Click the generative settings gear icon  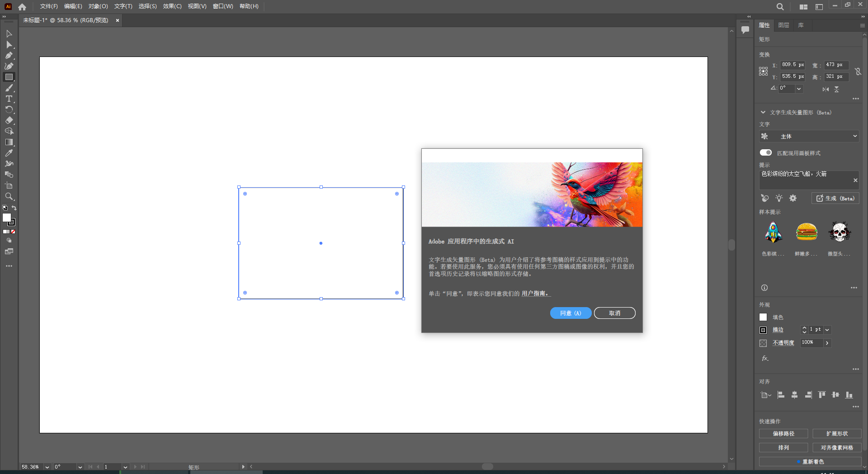click(793, 198)
